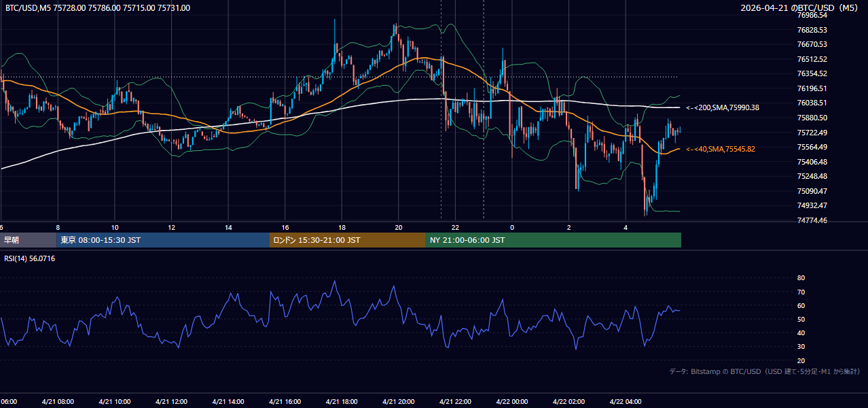Click price axis value 75564.49
This screenshot has height=408, width=868.
(812, 147)
